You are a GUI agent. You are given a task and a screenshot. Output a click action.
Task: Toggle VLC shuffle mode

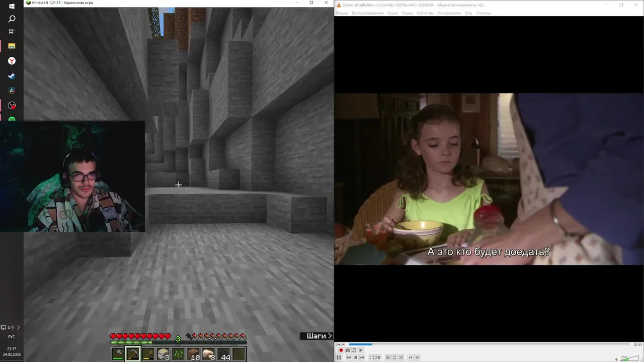[401, 357]
